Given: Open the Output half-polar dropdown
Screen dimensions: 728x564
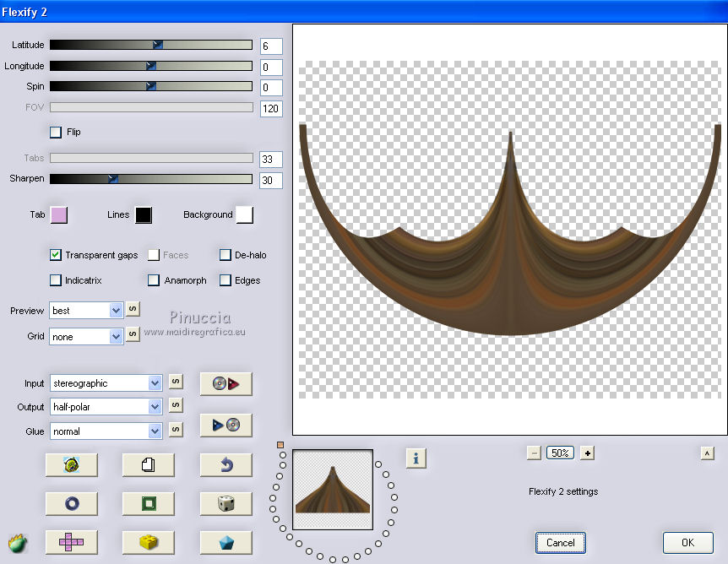Looking at the screenshot, I should [x=106, y=407].
